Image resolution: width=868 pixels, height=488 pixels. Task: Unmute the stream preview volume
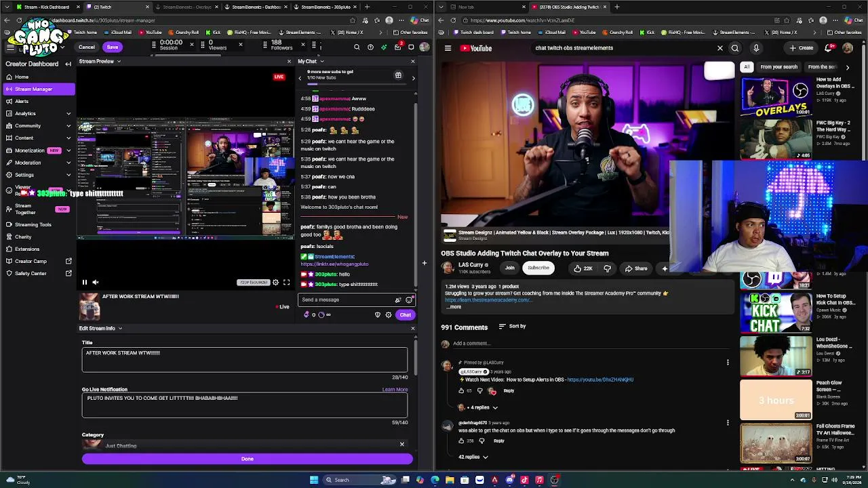[96, 282]
